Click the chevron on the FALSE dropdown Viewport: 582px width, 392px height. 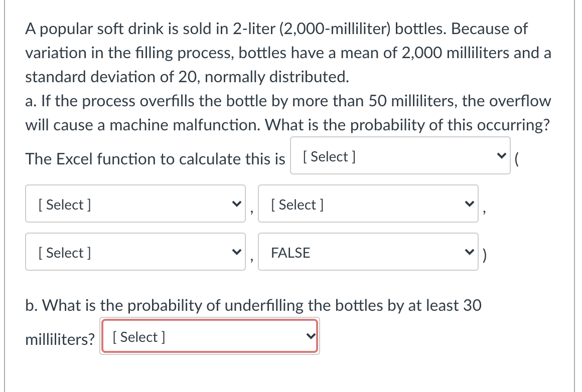(x=469, y=252)
